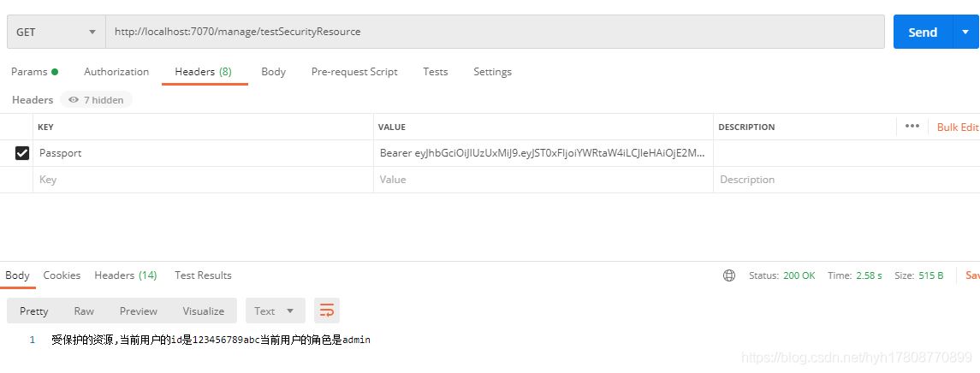Uncheck the Passport header checkbox
The height and width of the screenshot is (373, 980).
[22, 153]
